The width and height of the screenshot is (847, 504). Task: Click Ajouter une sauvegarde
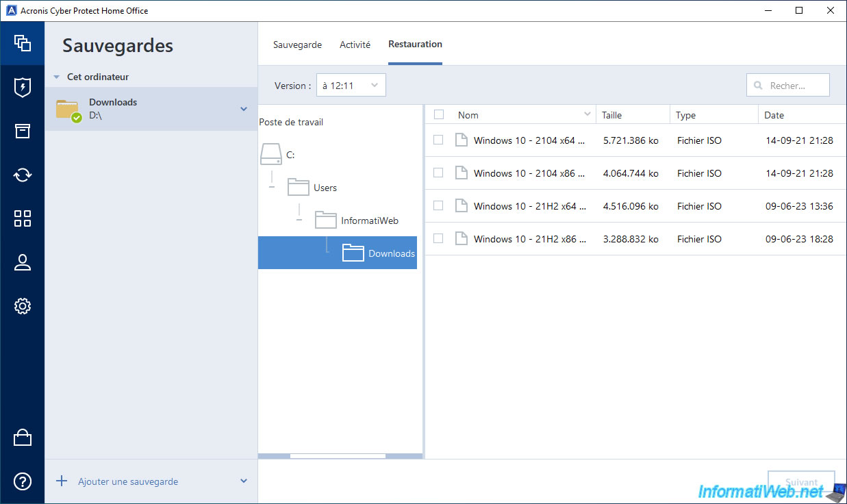[128, 481]
